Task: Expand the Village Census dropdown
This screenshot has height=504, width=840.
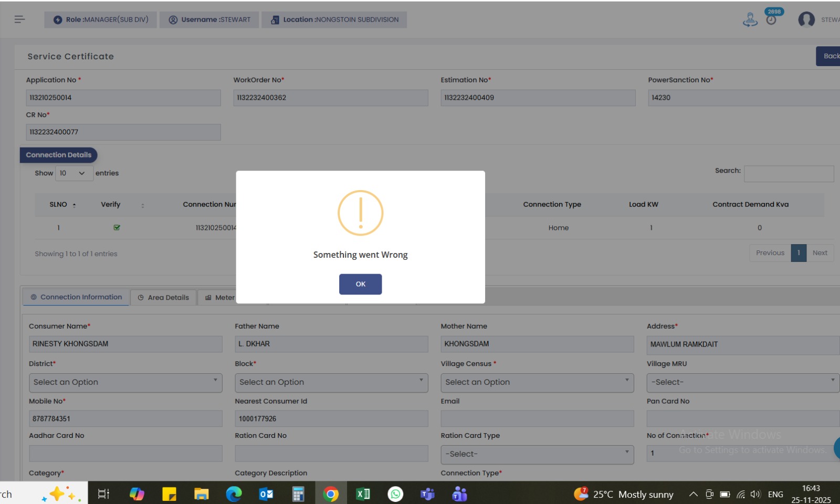Action: point(537,382)
